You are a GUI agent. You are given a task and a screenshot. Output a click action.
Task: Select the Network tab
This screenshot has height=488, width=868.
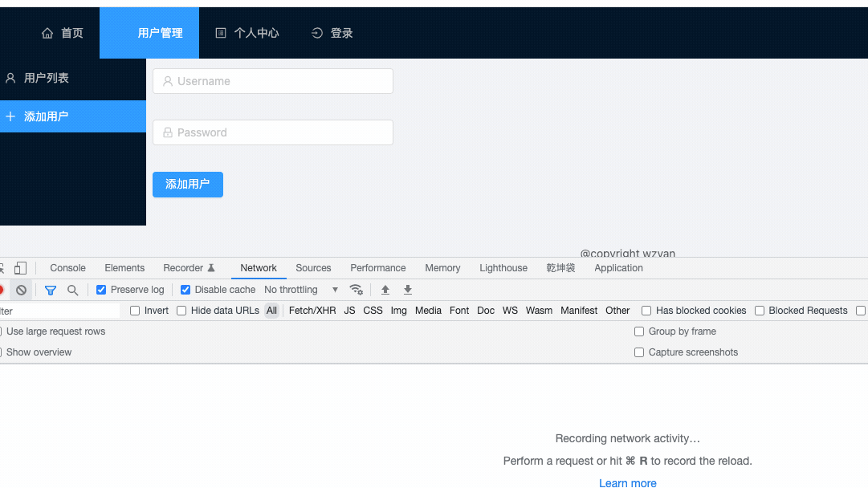pos(259,268)
